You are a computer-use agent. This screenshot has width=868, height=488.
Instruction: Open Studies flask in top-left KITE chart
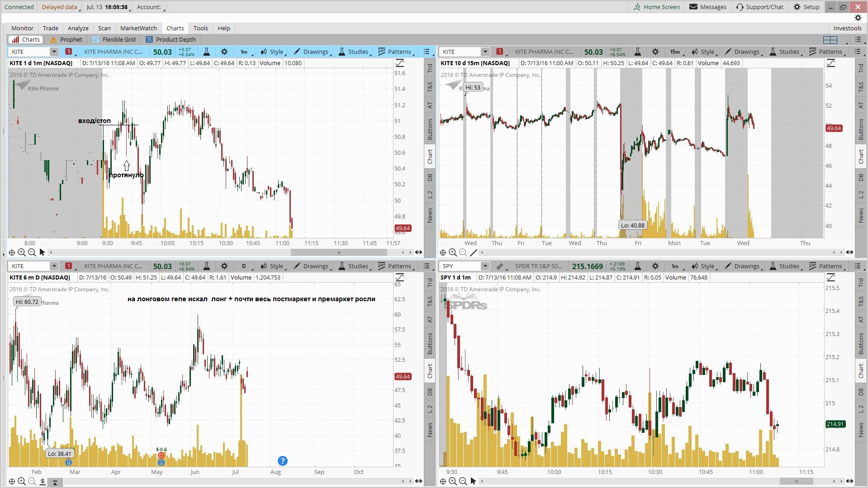[206, 52]
